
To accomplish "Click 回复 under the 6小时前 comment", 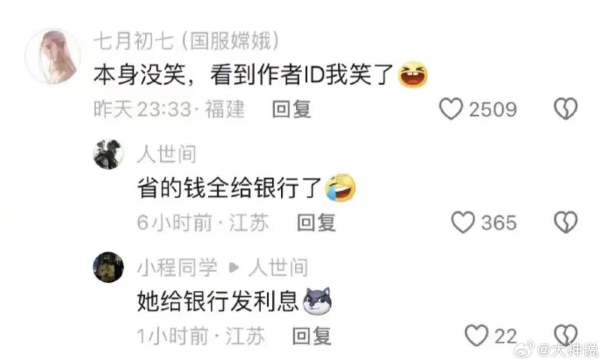I will pyautogui.click(x=316, y=223).
